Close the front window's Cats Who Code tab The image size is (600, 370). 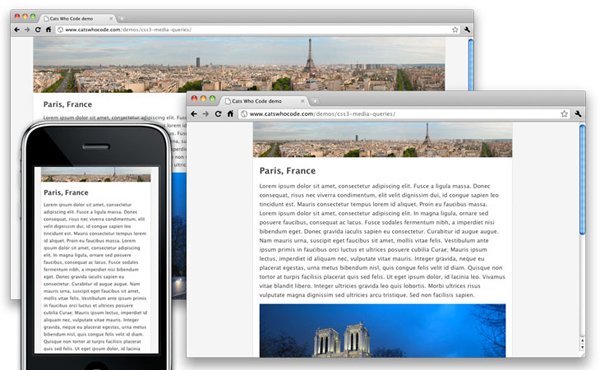(x=302, y=101)
